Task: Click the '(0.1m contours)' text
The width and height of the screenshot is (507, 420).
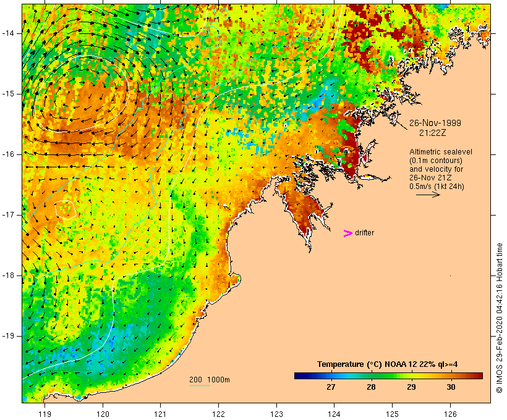Action: coord(436,161)
